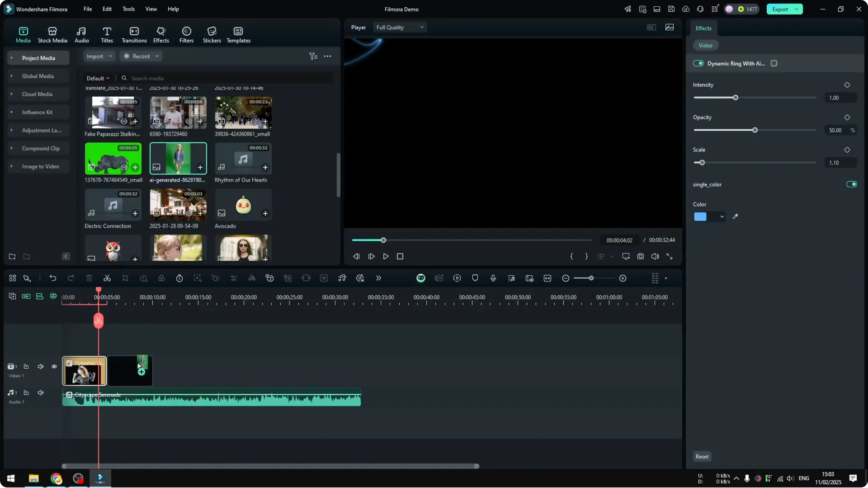
Task: Open the Transitions panel
Action: (x=134, y=34)
